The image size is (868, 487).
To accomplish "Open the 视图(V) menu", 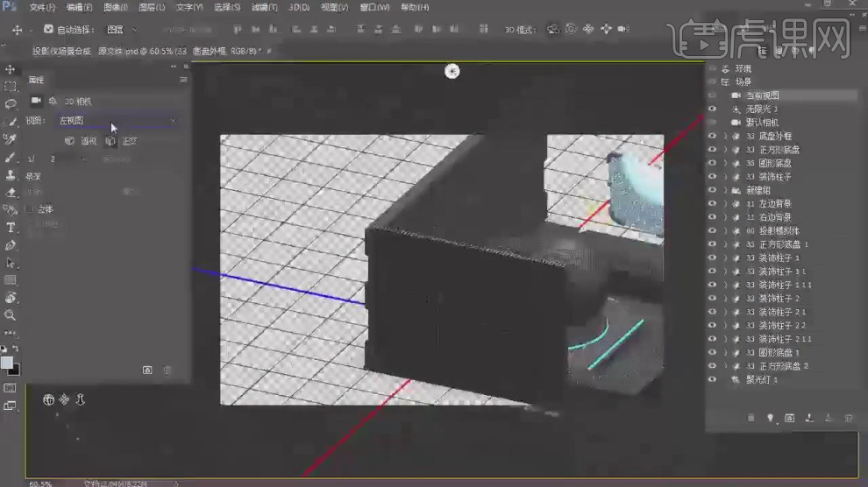I will click(334, 7).
